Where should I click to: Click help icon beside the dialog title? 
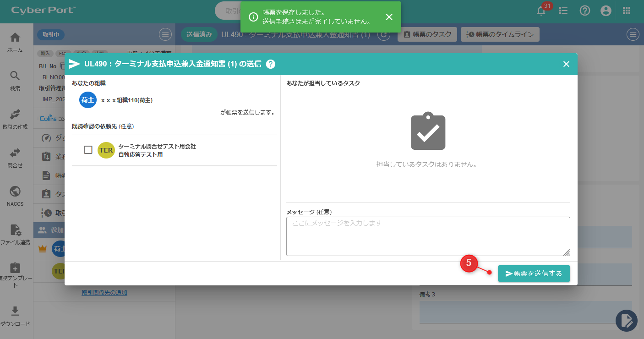click(271, 64)
